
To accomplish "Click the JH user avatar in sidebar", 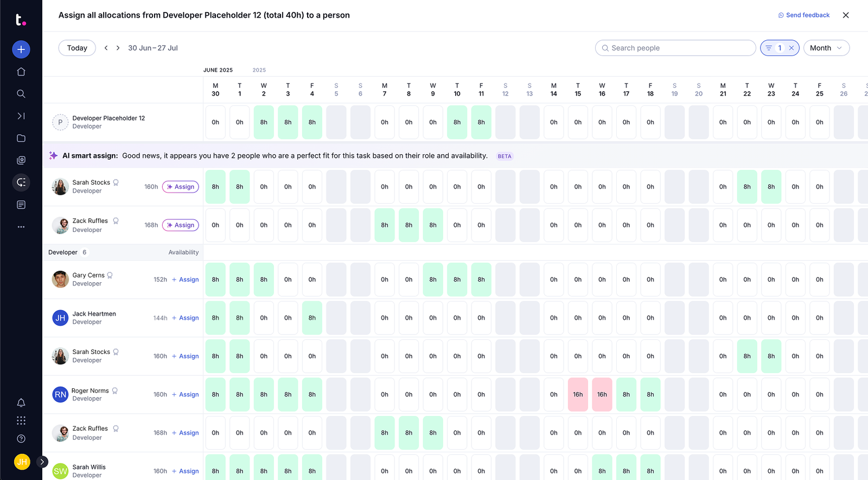I will tap(22, 462).
